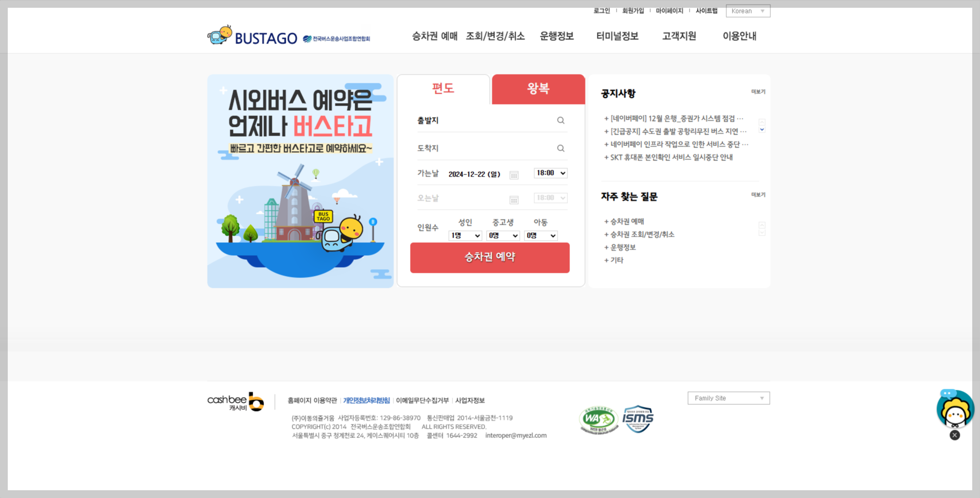The height and width of the screenshot is (498, 980).
Task: Switch to the 왕복 round-trip tab
Action: pyautogui.click(x=538, y=89)
